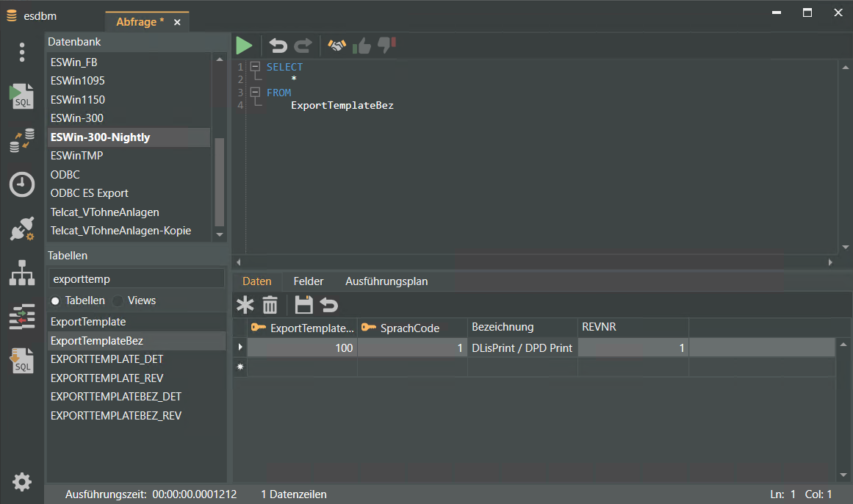
Task: Click the table filter field containing exporttemp
Action: tap(137, 278)
